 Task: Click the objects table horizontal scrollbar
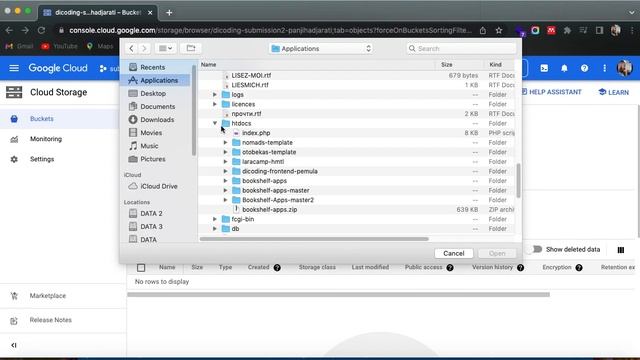click(x=338, y=295)
